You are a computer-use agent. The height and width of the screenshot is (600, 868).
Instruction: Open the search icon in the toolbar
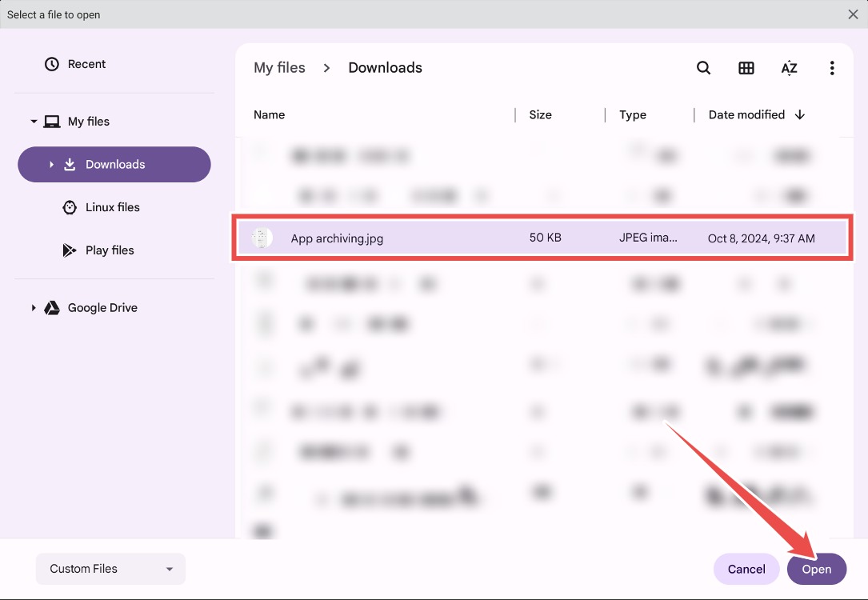tap(703, 68)
